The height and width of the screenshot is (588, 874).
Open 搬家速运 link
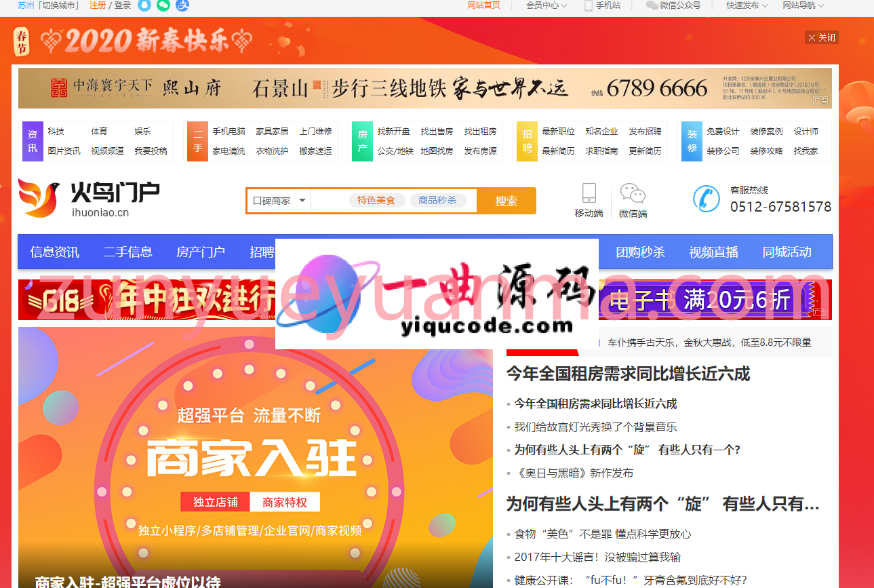coord(316,151)
